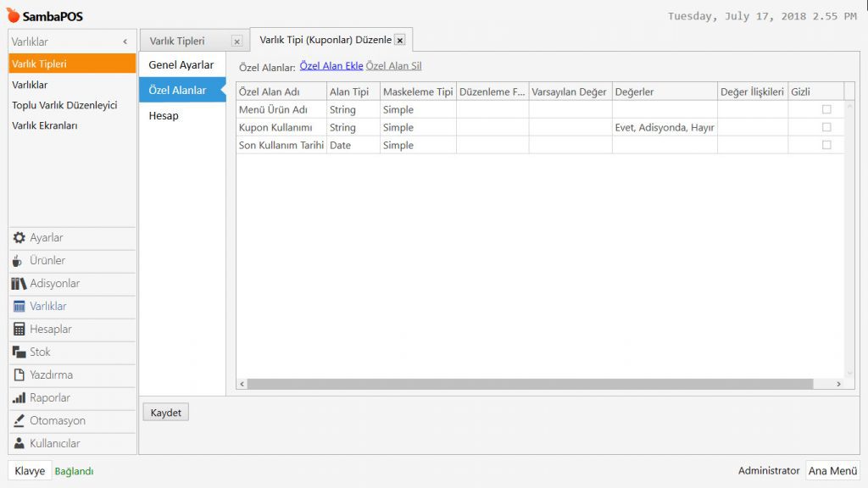Switch to the Genel Ayarlar section

[181, 65]
